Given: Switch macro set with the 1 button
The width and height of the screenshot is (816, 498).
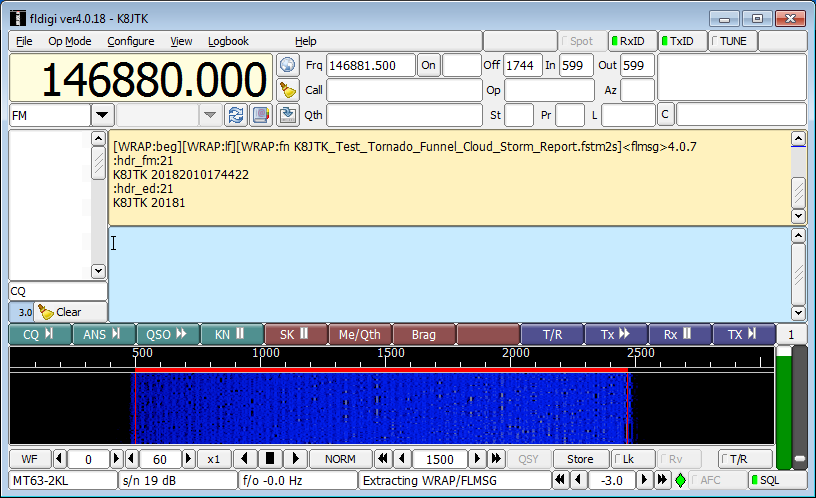Looking at the screenshot, I should tap(791, 334).
